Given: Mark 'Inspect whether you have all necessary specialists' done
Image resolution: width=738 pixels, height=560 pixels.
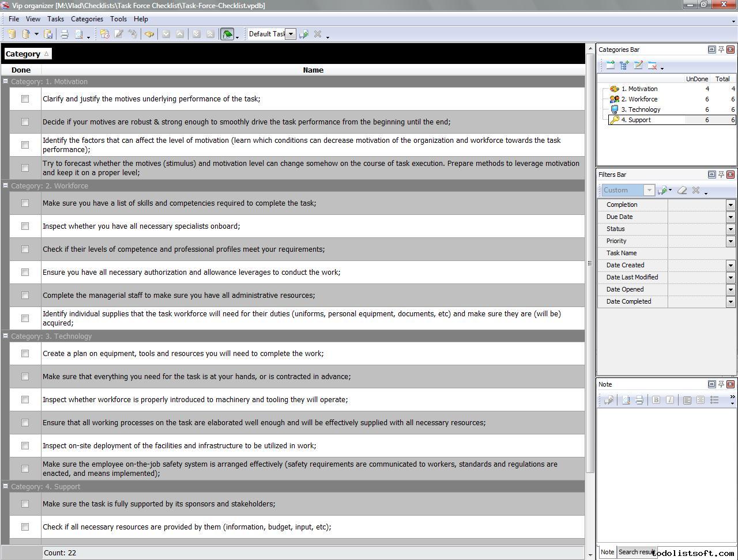Looking at the screenshot, I should (x=25, y=226).
